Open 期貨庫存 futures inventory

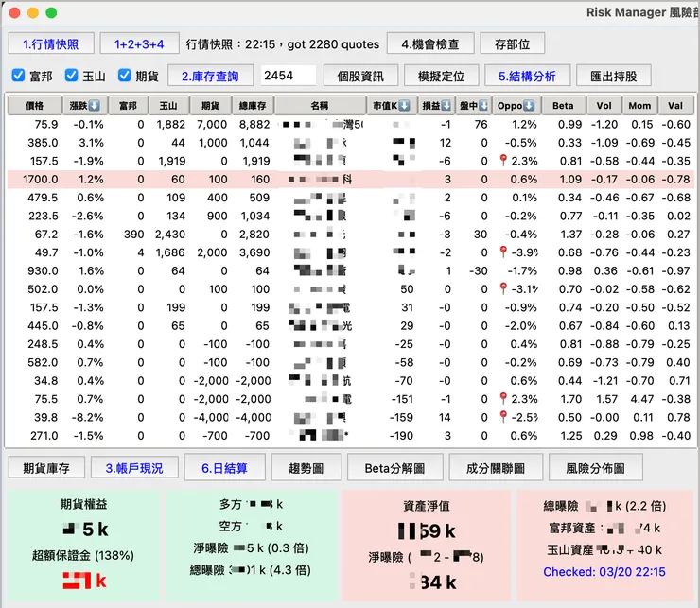coord(46,468)
